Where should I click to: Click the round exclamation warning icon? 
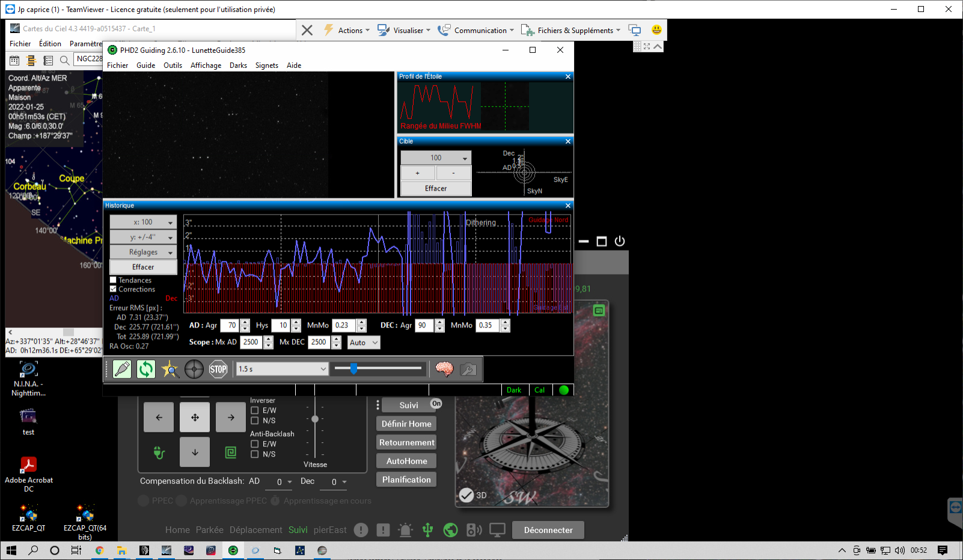361,530
